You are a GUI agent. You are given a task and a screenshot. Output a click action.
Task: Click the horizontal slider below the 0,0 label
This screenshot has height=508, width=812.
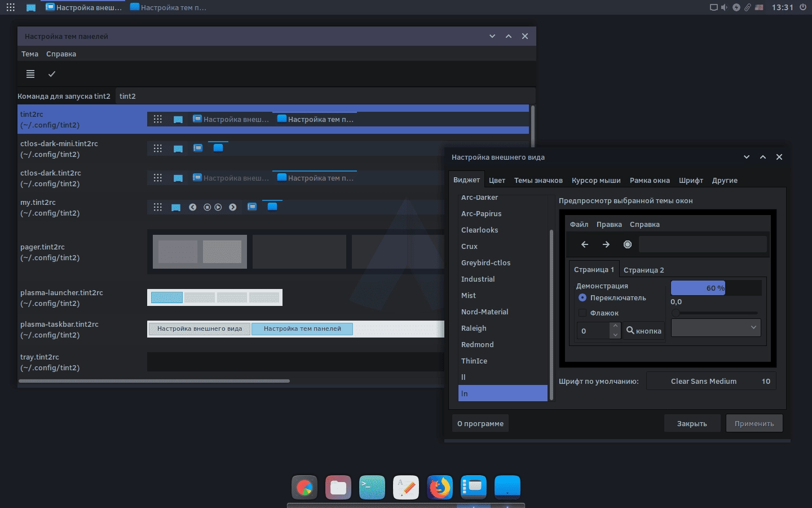(716, 313)
